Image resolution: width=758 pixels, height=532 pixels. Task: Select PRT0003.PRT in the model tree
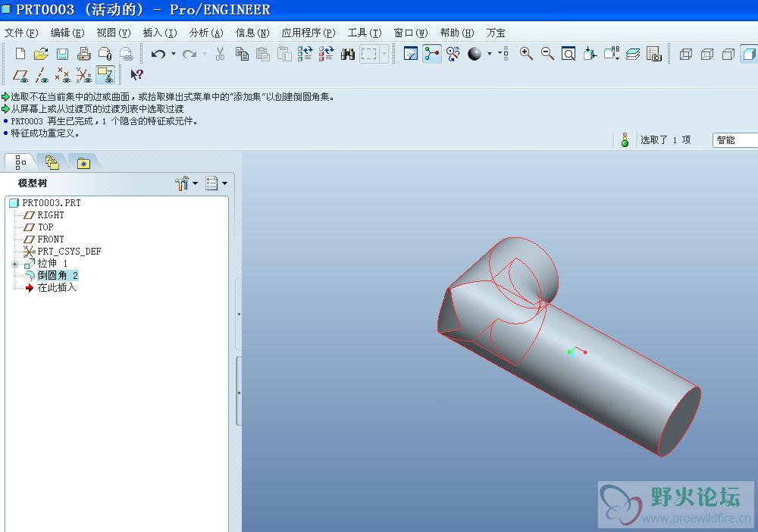pyautogui.click(x=45, y=203)
